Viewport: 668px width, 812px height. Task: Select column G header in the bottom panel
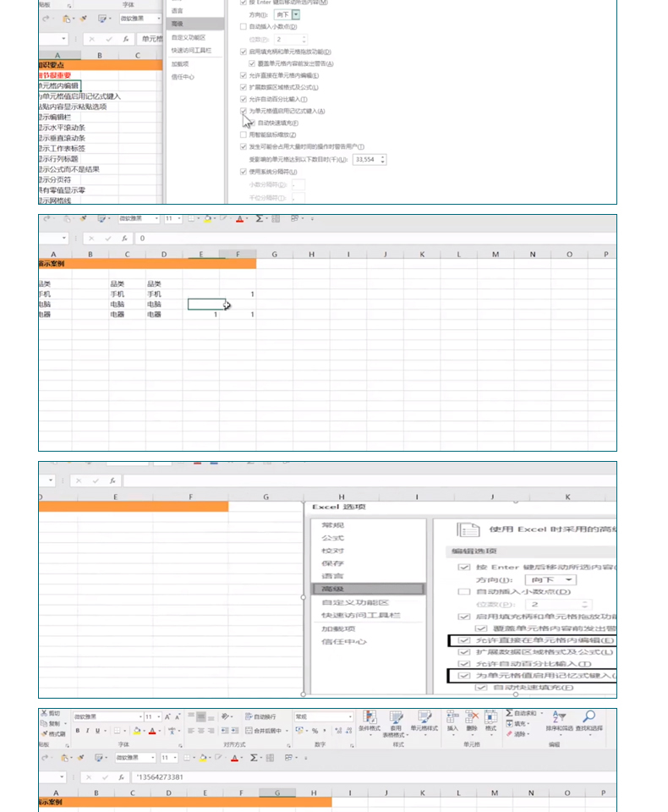(277, 793)
